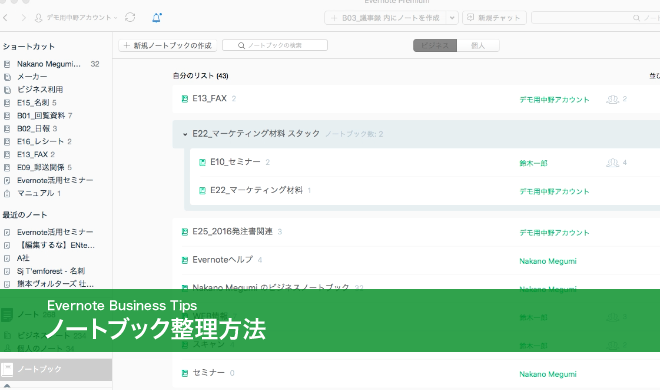
Task: Click the sync circular arrows icon
Action: click(x=130, y=17)
